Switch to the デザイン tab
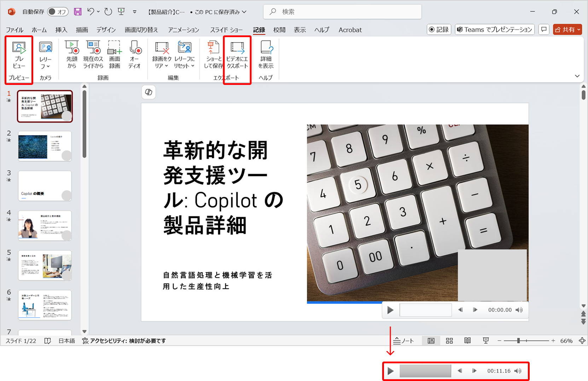Screen dimensions: 588x381 click(x=106, y=30)
